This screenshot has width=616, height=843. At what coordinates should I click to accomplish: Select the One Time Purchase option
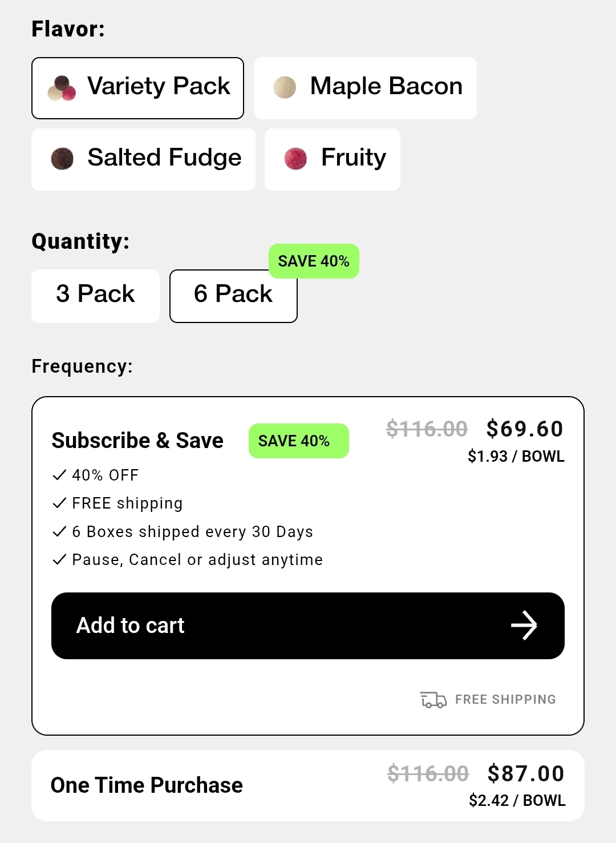pos(147,785)
